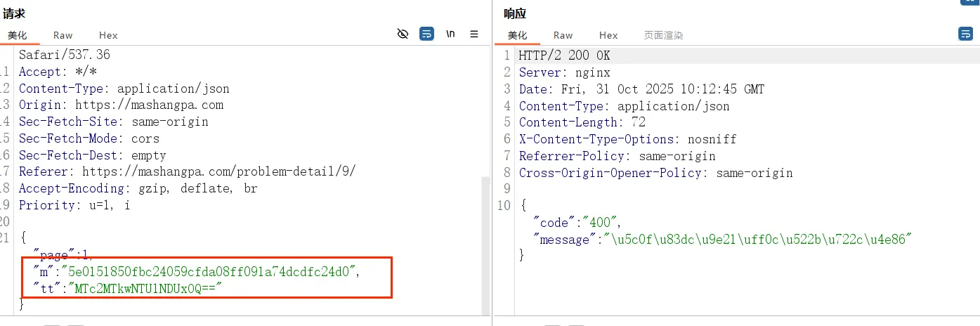Toggle the \n non-printable characters icon
Viewport: 980px width, 326px height.
pos(450,34)
